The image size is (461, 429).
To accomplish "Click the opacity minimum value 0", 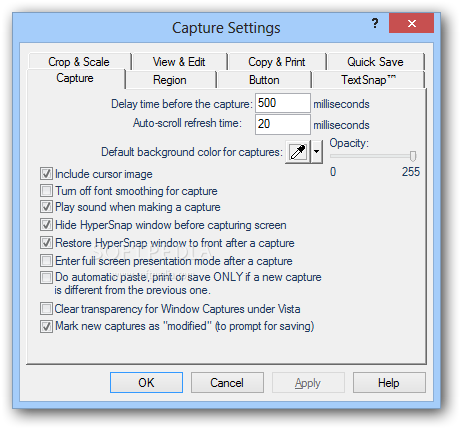I will pyautogui.click(x=333, y=172).
